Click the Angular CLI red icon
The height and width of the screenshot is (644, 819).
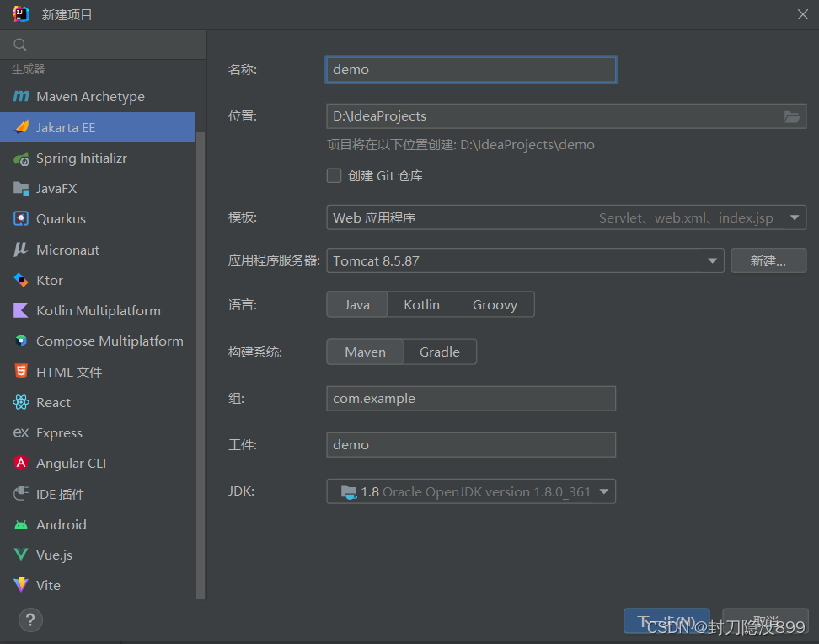pyautogui.click(x=21, y=463)
